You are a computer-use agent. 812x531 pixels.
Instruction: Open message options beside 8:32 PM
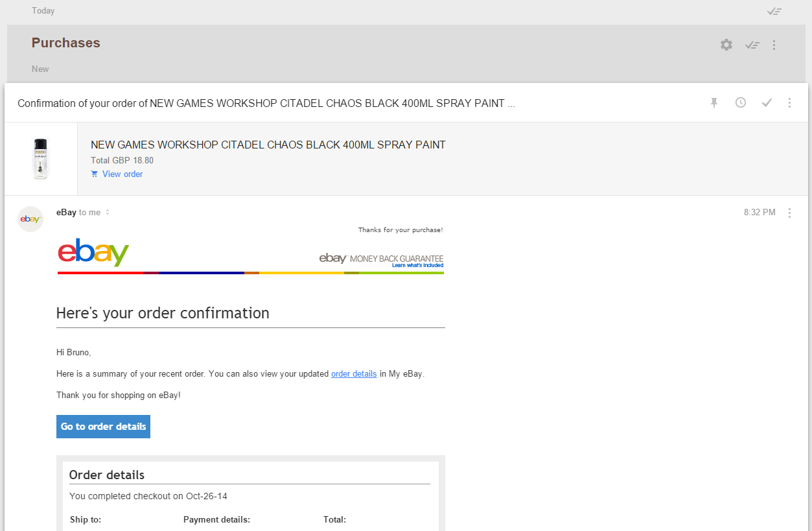click(x=789, y=213)
